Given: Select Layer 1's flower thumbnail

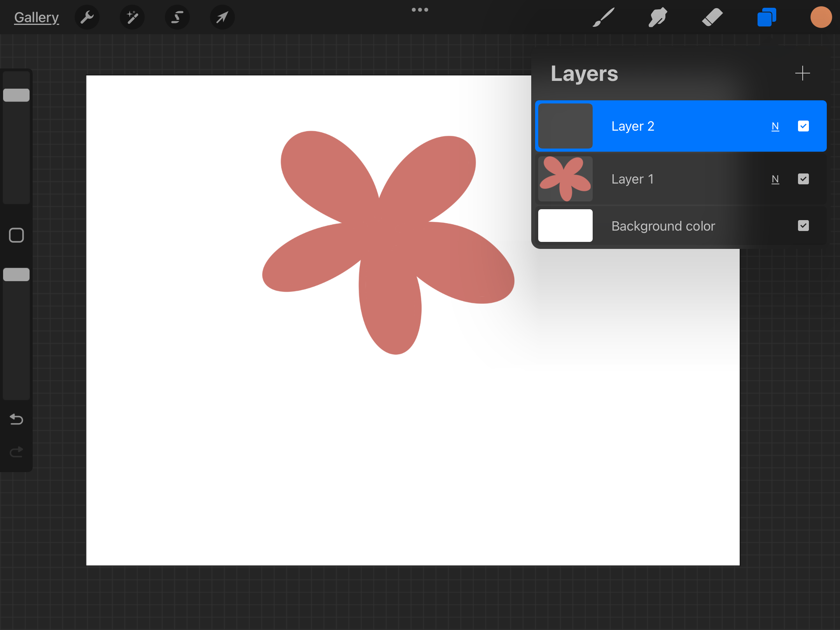Looking at the screenshot, I should click(565, 179).
